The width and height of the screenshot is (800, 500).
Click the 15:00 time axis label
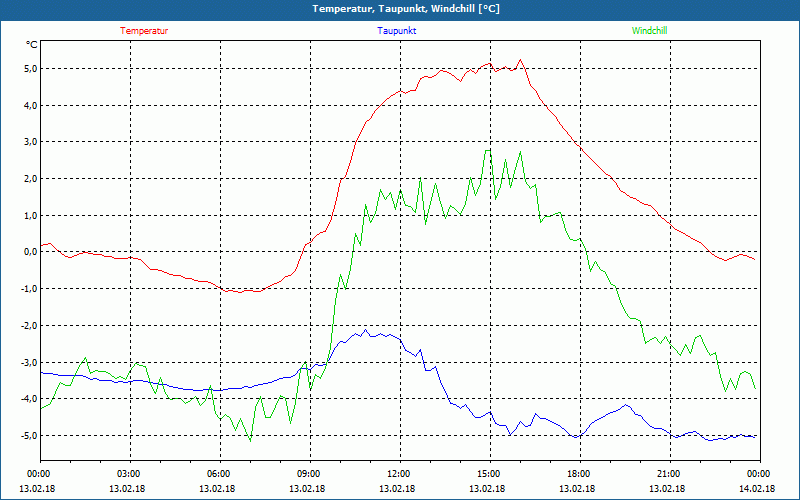488,474
